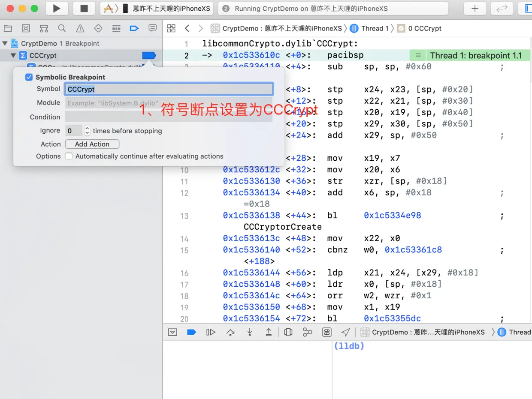Follow the CCCryptorCreate branch address link

[392, 215]
